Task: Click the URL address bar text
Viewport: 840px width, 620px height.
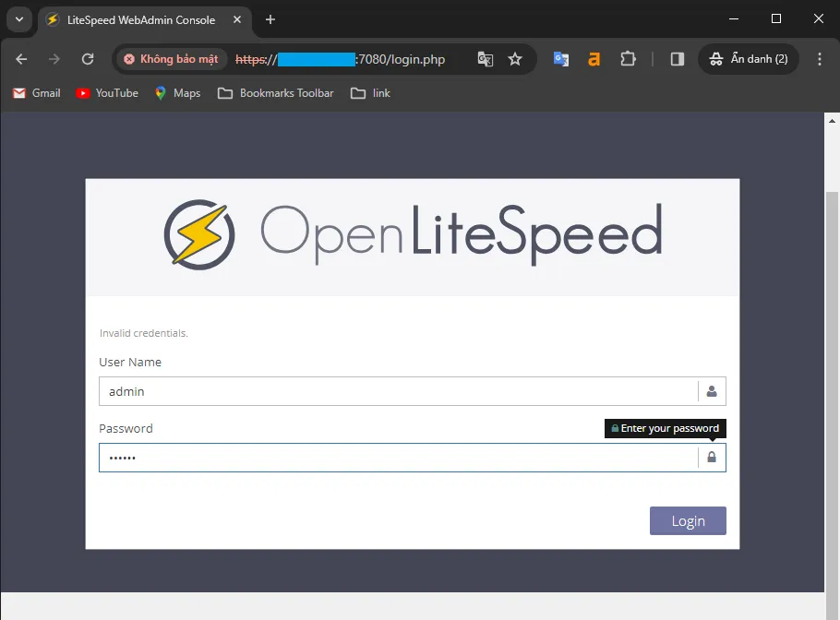Action: click(341, 59)
